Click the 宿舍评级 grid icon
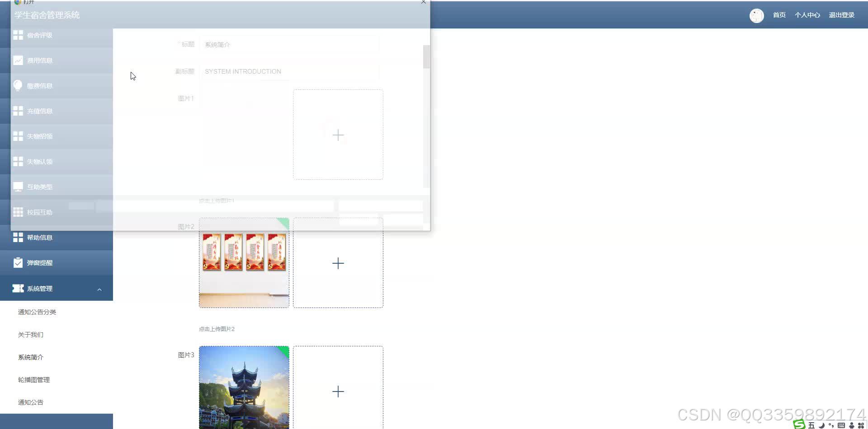868x429 pixels. point(18,35)
